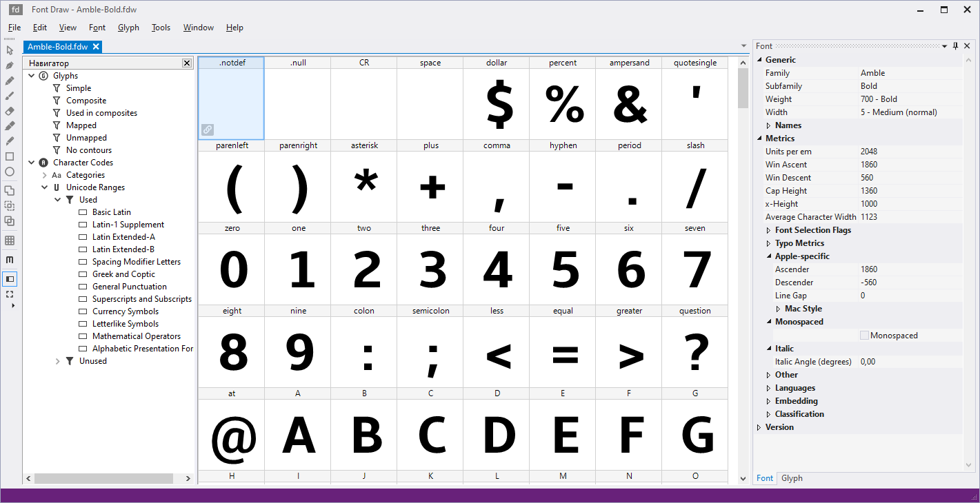Open the Edit menu
The width and height of the screenshot is (980, 503).
(40, 28)
